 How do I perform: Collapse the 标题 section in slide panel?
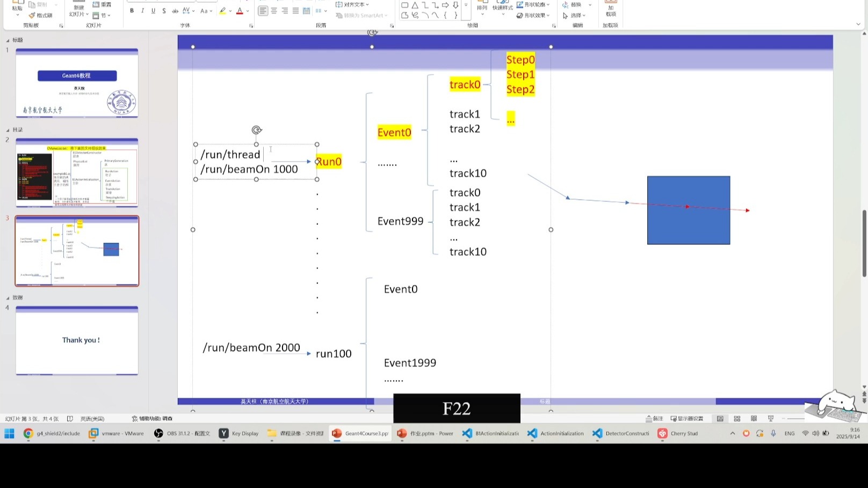click(x=8, y=40)
